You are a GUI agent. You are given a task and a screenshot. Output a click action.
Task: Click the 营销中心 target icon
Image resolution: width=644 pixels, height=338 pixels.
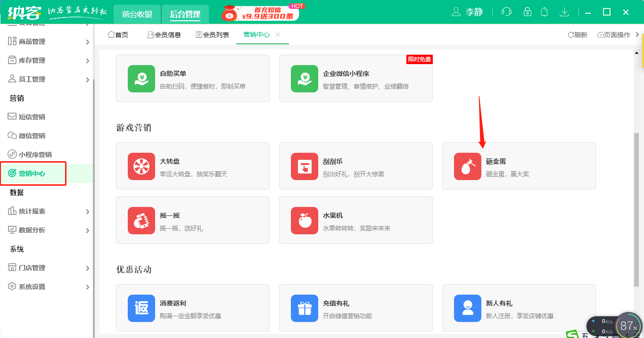pyautogui.click(x=12, y=173)
